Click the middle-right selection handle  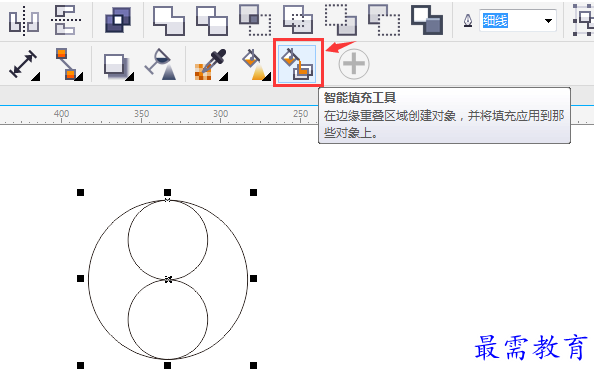tap(254, 279)
